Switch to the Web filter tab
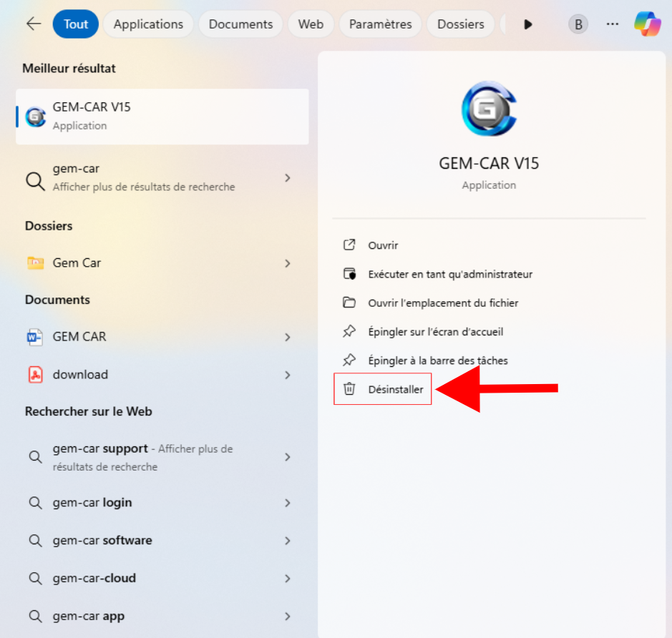Image resolution: width=672 pixels, height=638 pixels. point(311,24)
